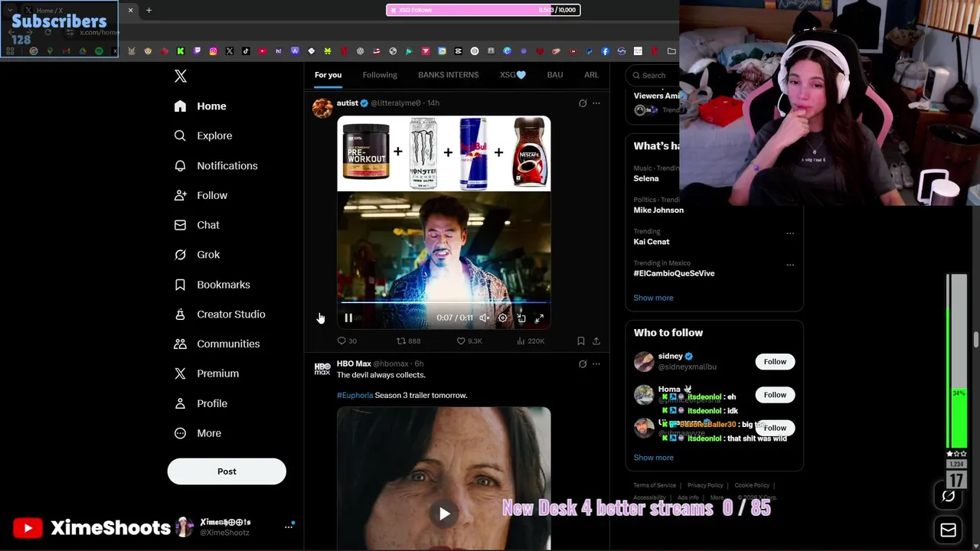
Task: Open account switcher menu for XimeShootz
Action: (289, 527)
